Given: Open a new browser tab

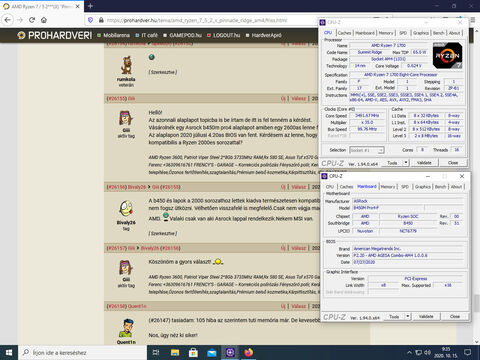Looking at the screenshot, I should click(90, 6).
